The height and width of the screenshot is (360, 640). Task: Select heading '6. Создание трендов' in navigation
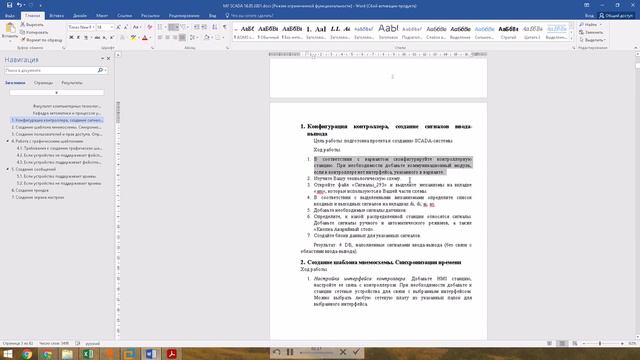point(30,190)
